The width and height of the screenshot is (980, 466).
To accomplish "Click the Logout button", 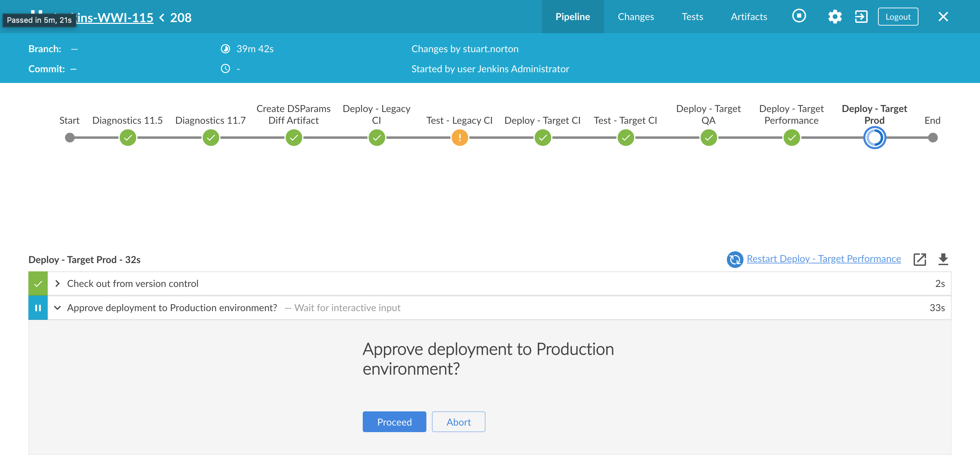I will [x=897, y=17].
